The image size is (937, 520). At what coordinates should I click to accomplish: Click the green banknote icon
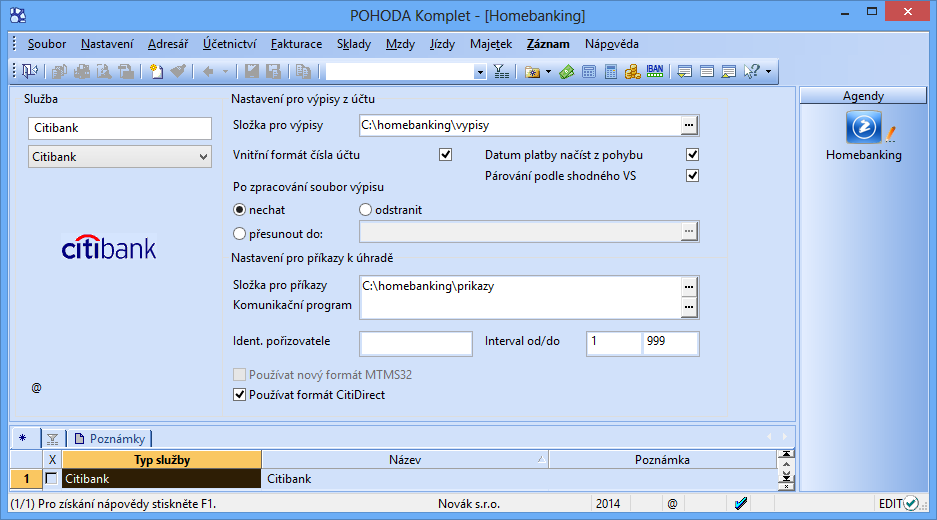[x=567, y=72]
